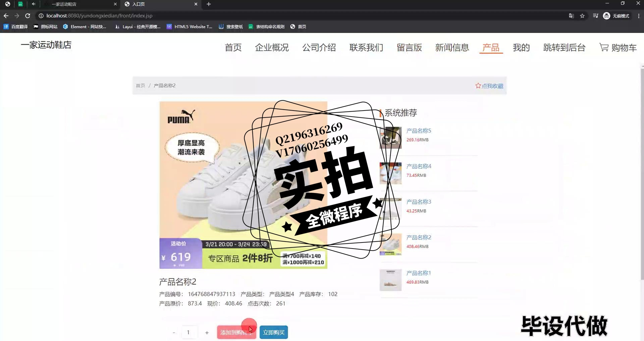Click the 首页 breadcrumb link
Image resolution: width=644 pixels, height=341 pixels.
(140, 86)
